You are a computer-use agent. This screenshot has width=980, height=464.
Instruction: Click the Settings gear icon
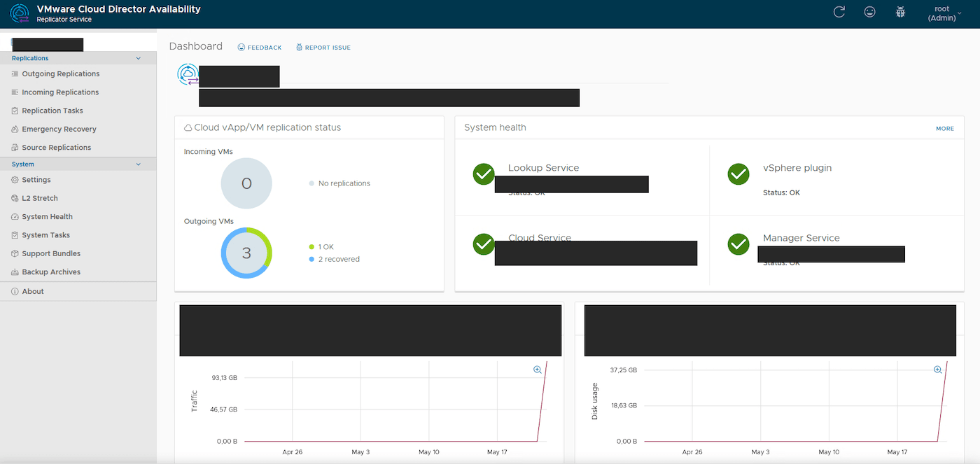pos(15,180)
